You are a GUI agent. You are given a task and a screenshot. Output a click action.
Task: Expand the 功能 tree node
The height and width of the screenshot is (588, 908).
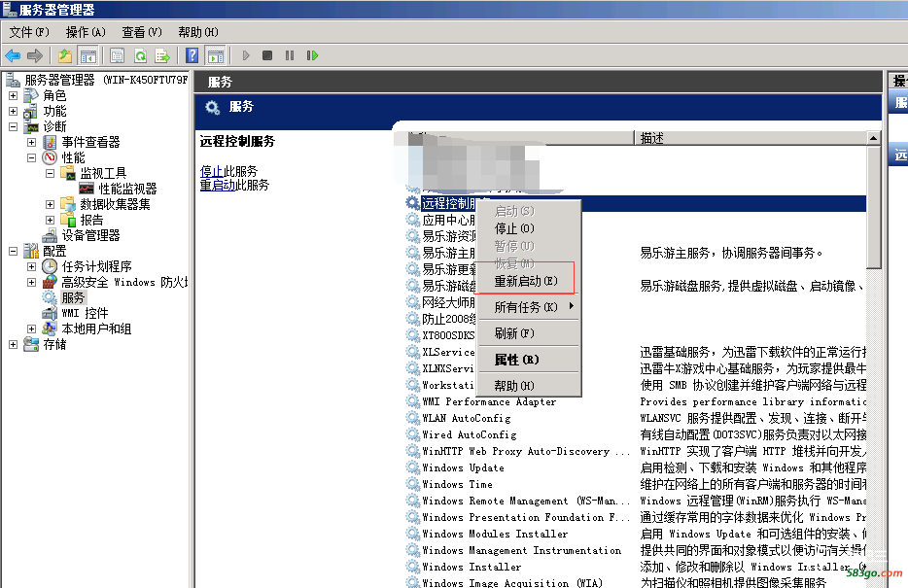coord(14,111)
